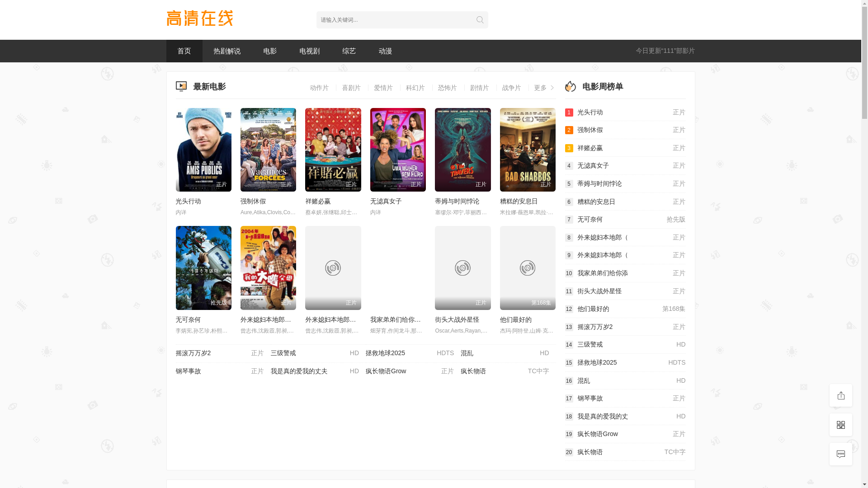The image size is (868, 488).
Task: Open 我是真的爱我的丈夫 in the list
Action: [x=315, y=371]
